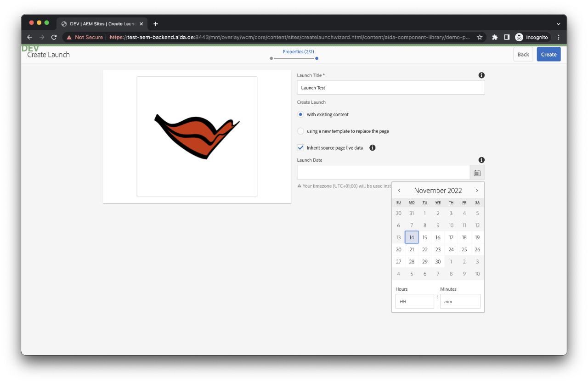Image resolution: width=588 pixels, height=383 pixels.
Task: Open the browser Extensions puzzle icon
Action: coord(494,37)
